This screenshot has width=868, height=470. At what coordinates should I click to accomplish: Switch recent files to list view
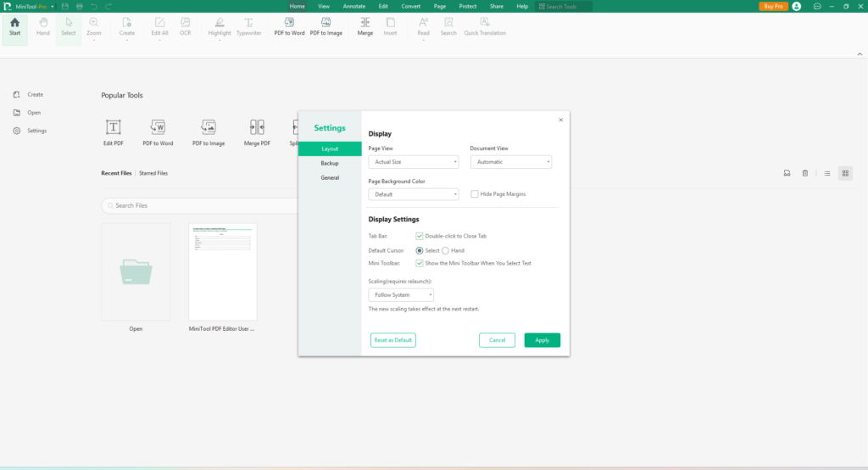pyautogui.click(x=827, y=173)
